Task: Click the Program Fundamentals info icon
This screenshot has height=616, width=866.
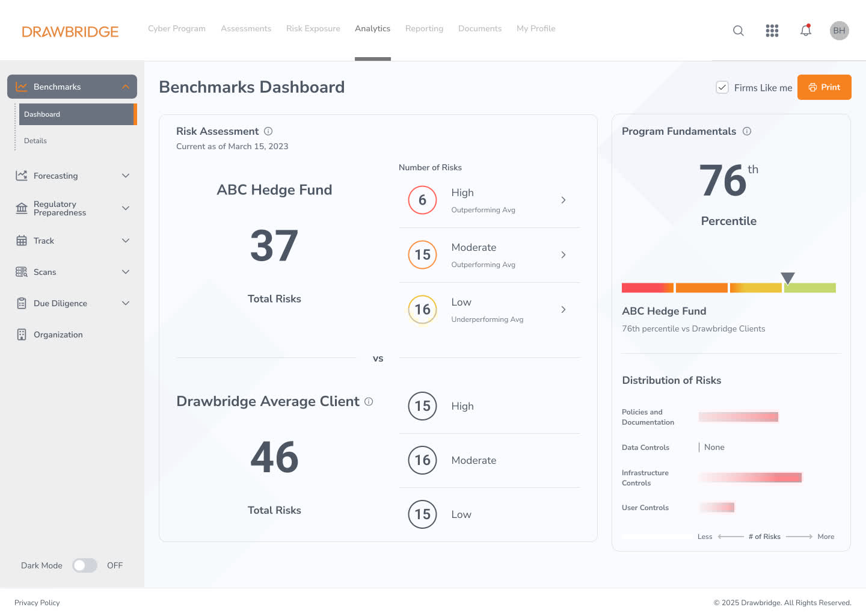Action: click(747, 131)
